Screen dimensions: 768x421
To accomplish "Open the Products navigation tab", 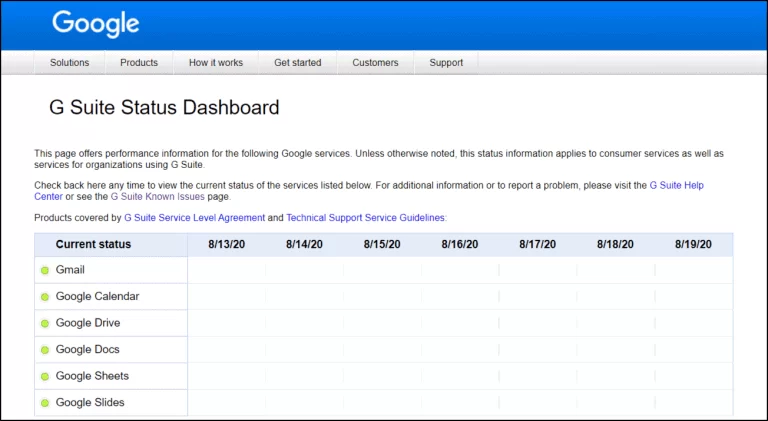I will click(x=139, y=62).
